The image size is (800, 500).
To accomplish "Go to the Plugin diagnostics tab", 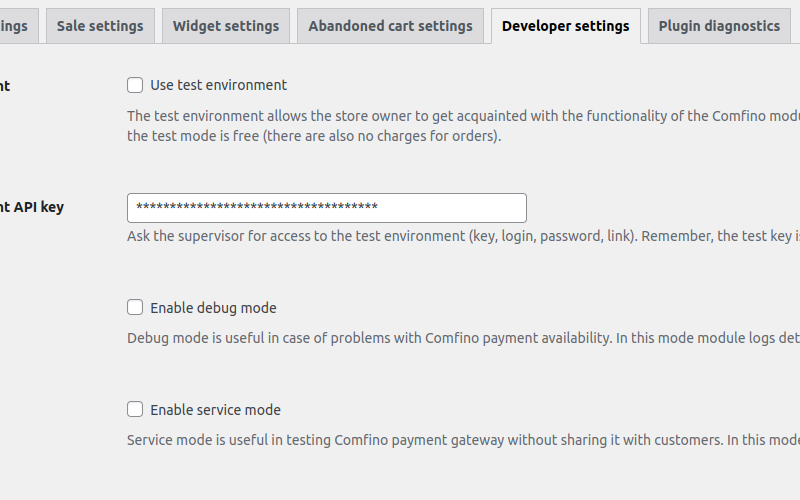I will pos(719,26).
